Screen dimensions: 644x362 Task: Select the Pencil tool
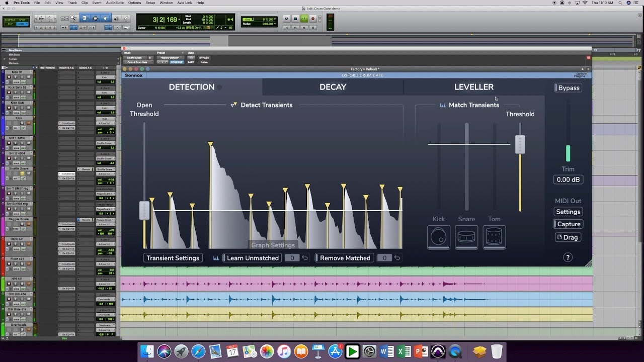coord(126,18)
